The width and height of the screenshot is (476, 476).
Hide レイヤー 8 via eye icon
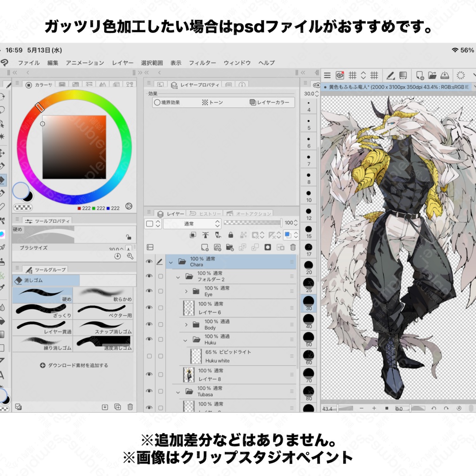[x=149, y=374]
